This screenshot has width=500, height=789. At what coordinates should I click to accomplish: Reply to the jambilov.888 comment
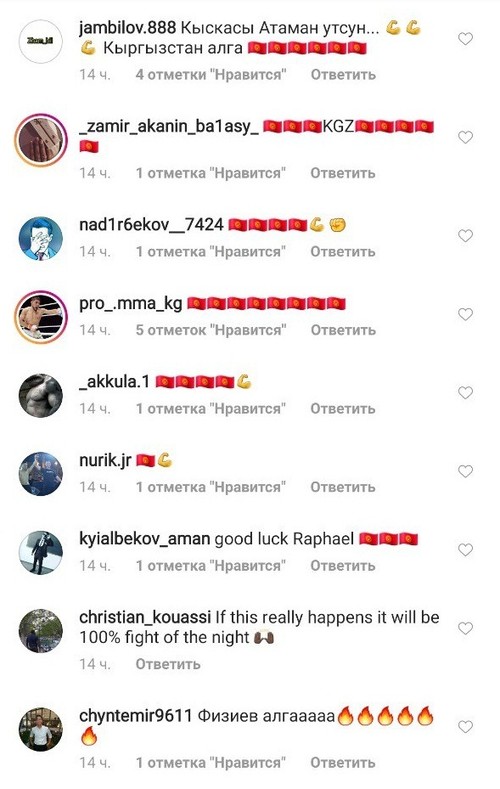pyautogui.click(x=343, y=75)
